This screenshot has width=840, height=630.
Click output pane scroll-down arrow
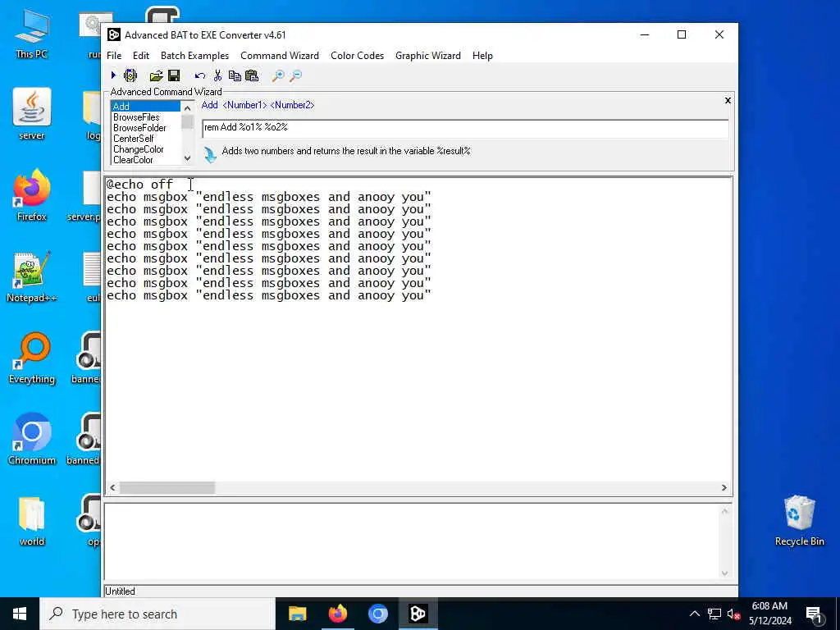pos(724,573)
